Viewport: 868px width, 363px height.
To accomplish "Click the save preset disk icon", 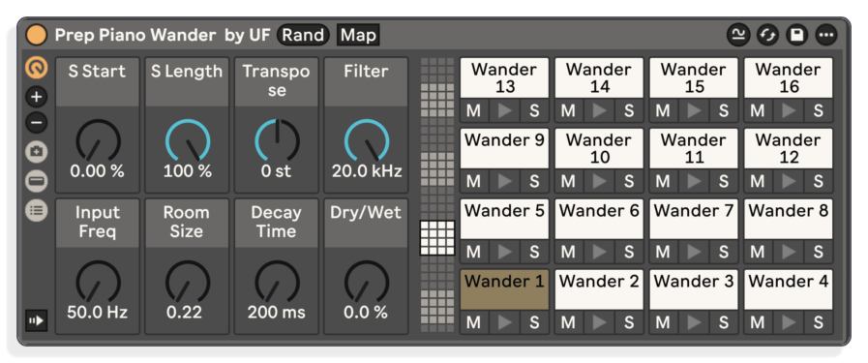I will [796, 36].
